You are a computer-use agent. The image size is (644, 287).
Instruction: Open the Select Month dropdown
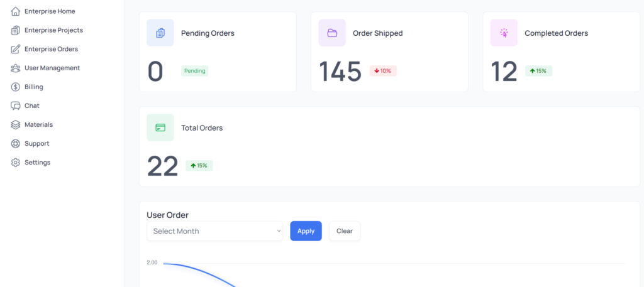point(215,231)
